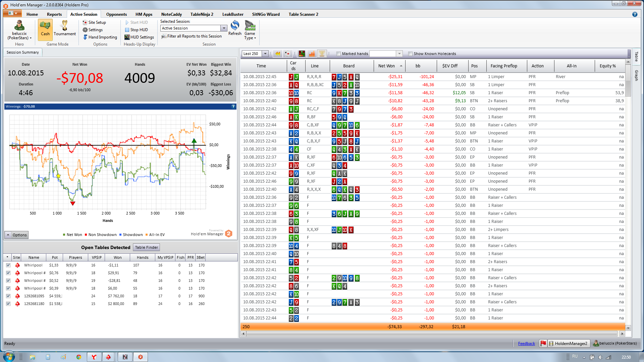Expand the Selected Session dropdown
The image size is (644, 362).
224,28
